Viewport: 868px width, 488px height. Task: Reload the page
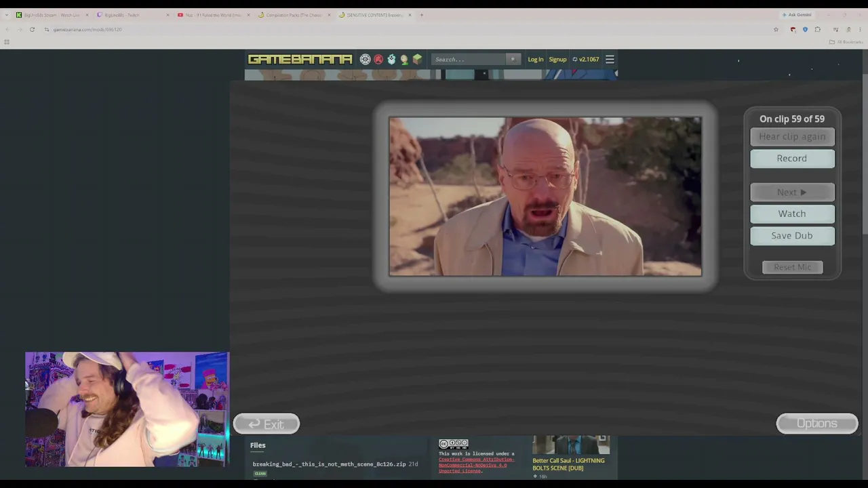tap(32, 29)
